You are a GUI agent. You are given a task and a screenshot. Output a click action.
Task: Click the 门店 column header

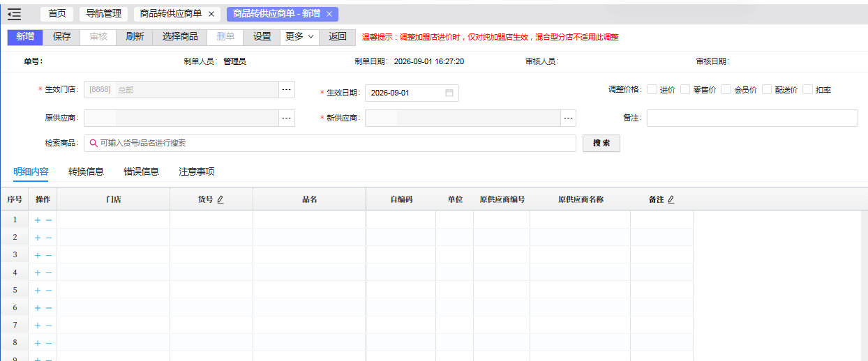point(114,199)
